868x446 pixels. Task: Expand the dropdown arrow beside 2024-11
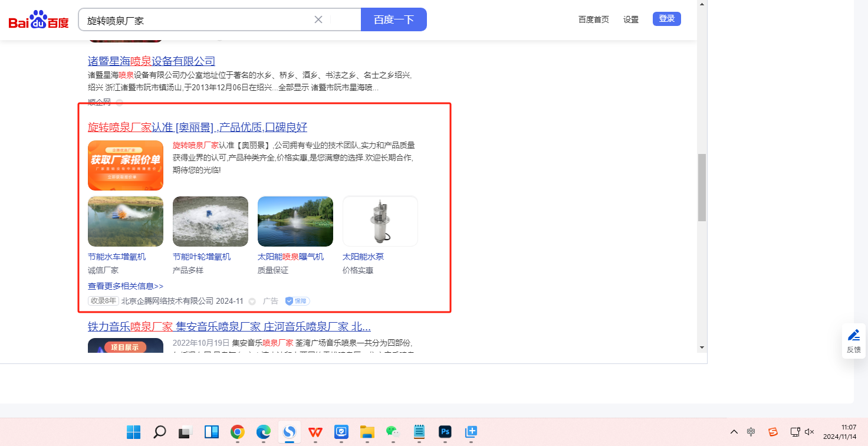point(252,301)
